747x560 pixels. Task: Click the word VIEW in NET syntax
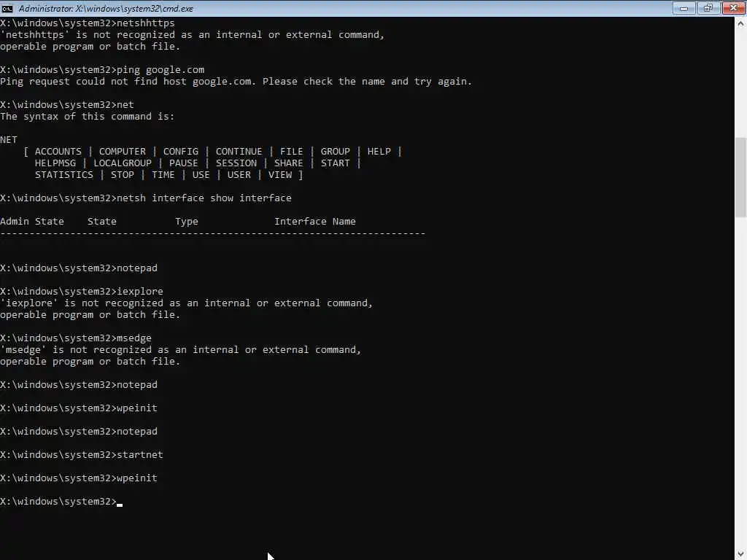coord(280,175)
